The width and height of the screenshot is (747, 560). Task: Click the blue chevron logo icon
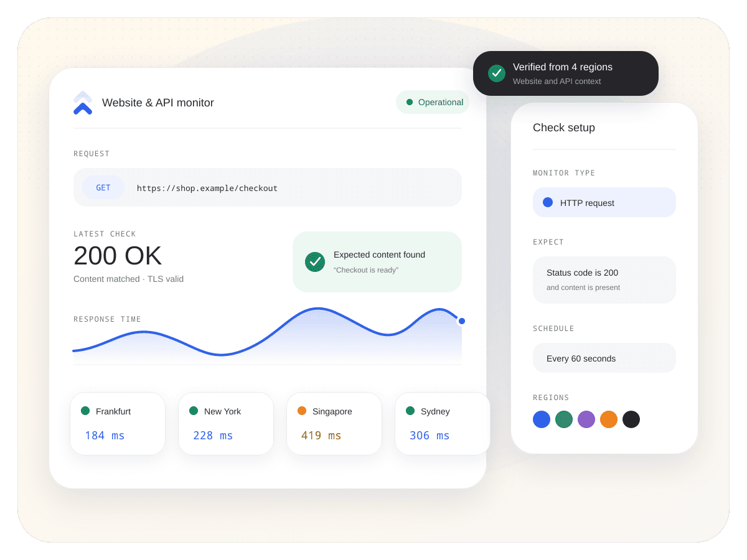tap(83, 103)
